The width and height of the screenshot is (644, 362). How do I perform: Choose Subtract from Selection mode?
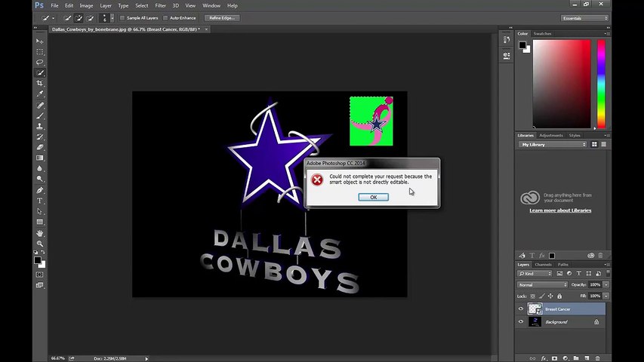point(91,18)
